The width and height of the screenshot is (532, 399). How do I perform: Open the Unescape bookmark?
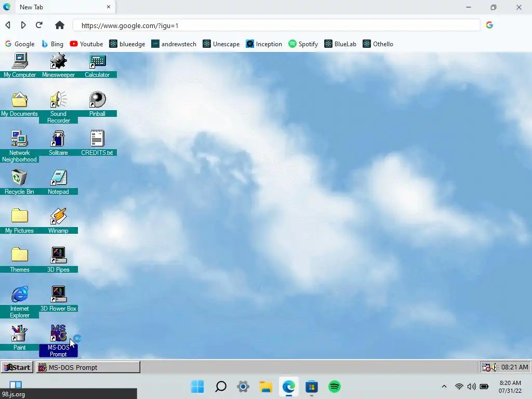221,44
